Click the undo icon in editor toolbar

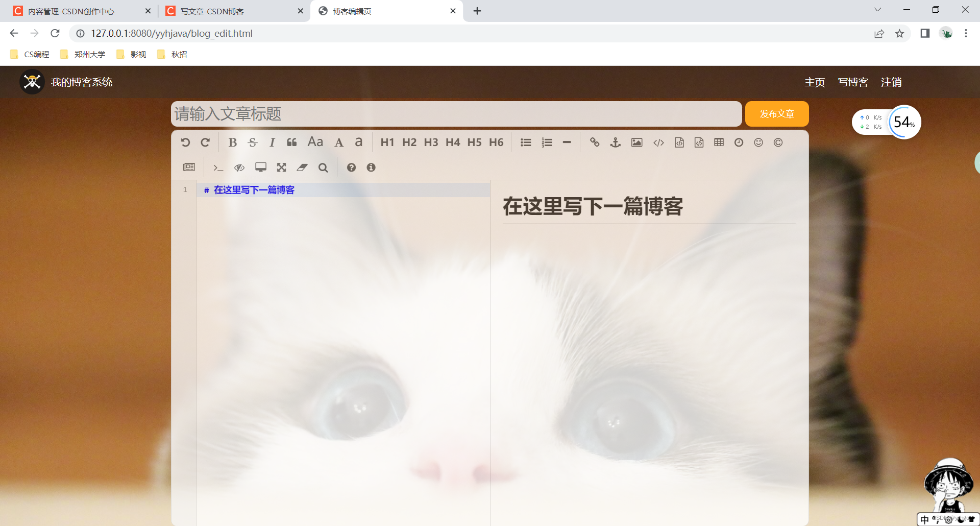click(x=185, y=142)
